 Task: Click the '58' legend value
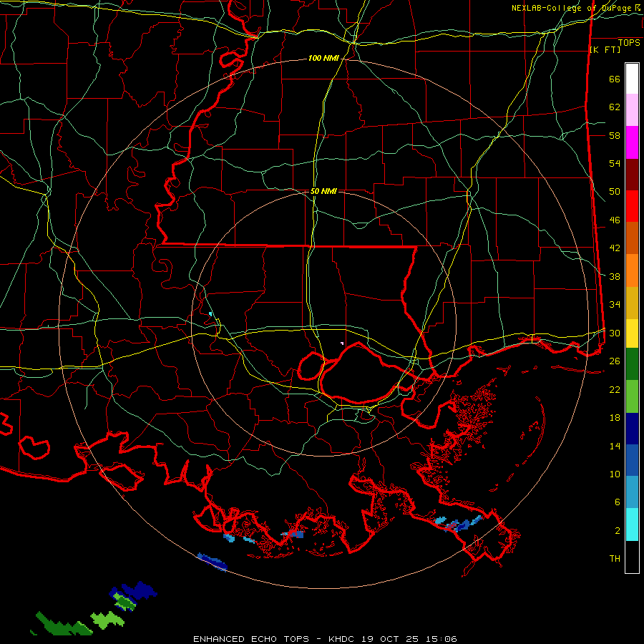coord(615,135)
